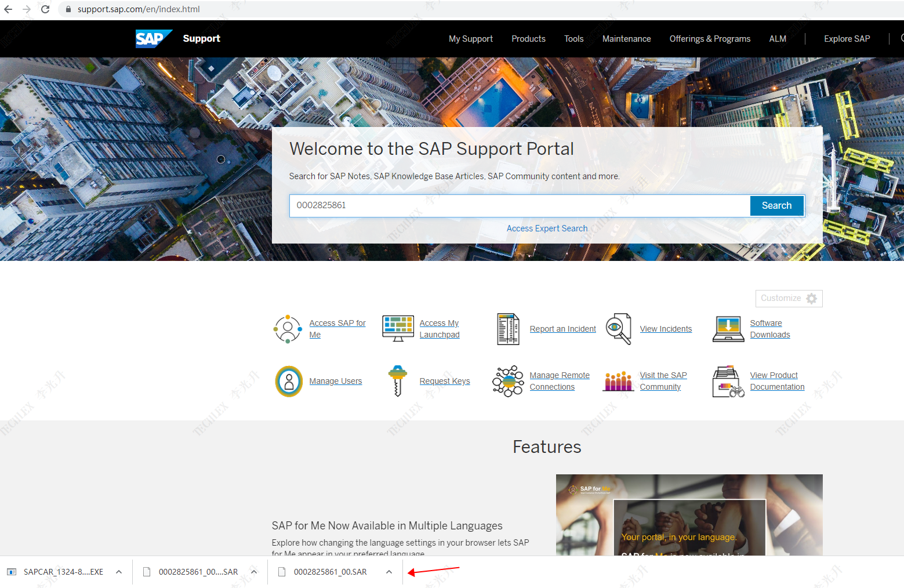Click the gear icon on Customize button
The image size is (904, 588).
(812, 299)
